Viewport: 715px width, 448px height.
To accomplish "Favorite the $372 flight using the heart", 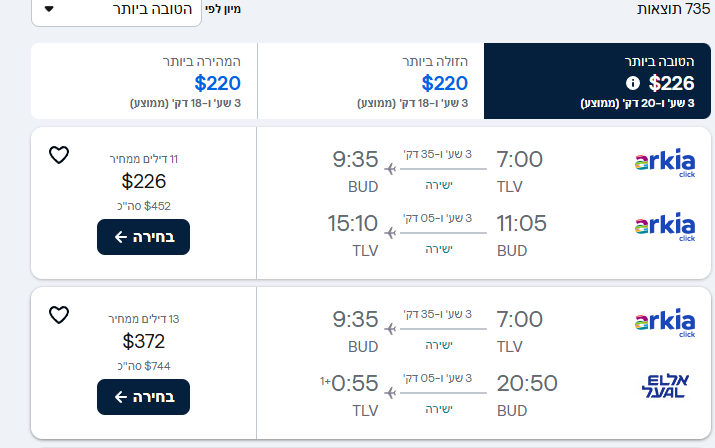I will 59,315.
